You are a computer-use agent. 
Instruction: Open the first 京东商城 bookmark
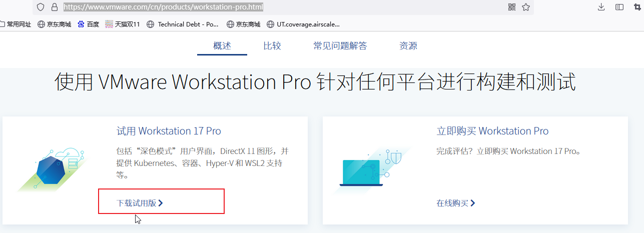[55, 24]
